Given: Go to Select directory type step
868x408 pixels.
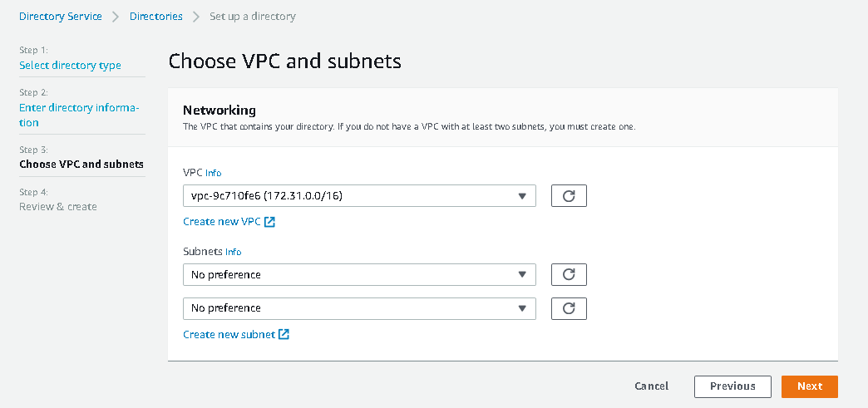Looking at the screenshot, I should pyautogui.click(x=70, y=65).
